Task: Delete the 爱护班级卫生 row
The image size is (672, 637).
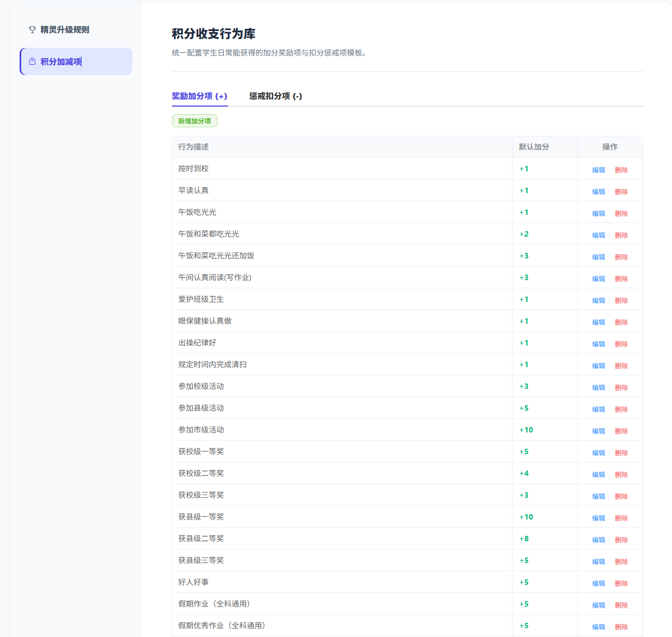Action: (621, 300)
